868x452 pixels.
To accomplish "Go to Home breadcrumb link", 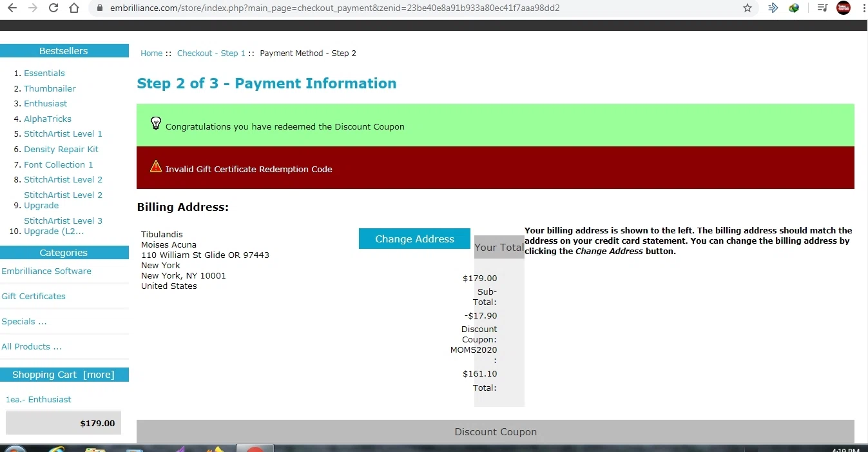I will [x=151, y=54].
